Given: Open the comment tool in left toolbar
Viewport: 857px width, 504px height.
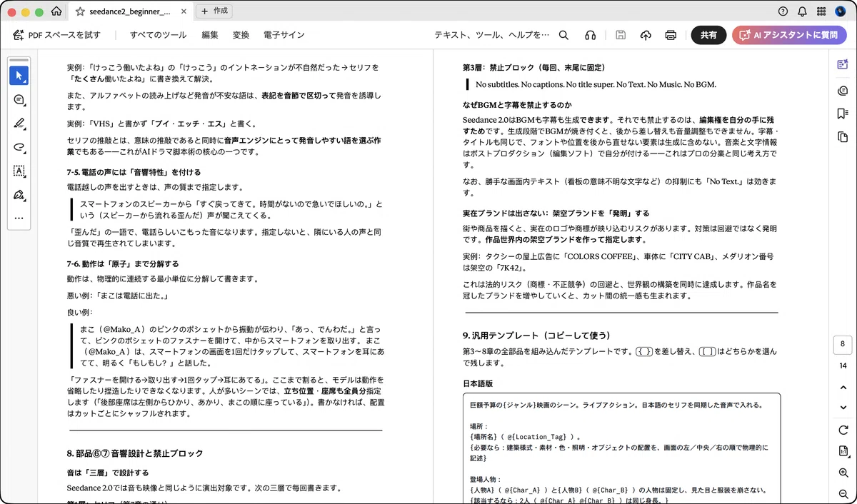Looking at the screenshot, I should [19, 99].
